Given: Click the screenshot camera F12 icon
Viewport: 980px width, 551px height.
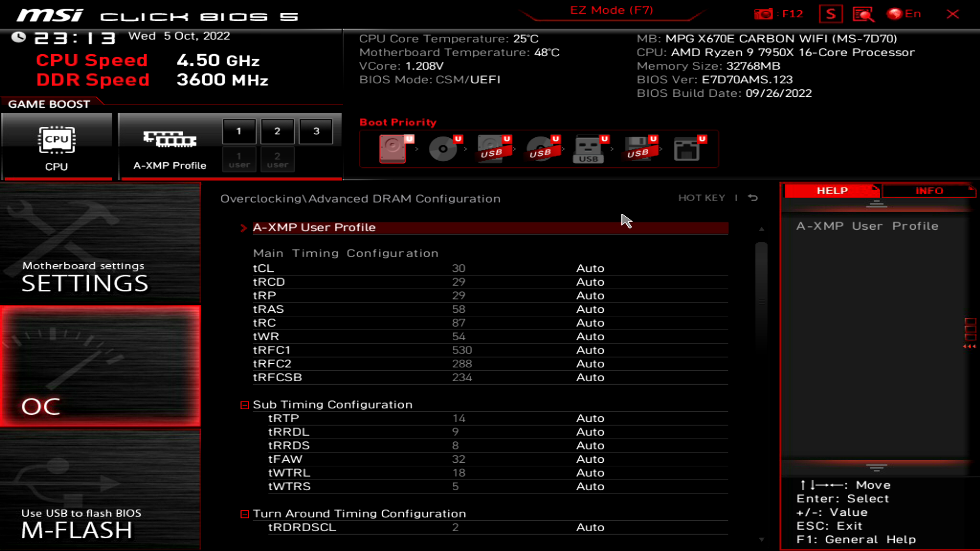Looking at the screenshot, I should pyautogui.click(x=764, y=14).
